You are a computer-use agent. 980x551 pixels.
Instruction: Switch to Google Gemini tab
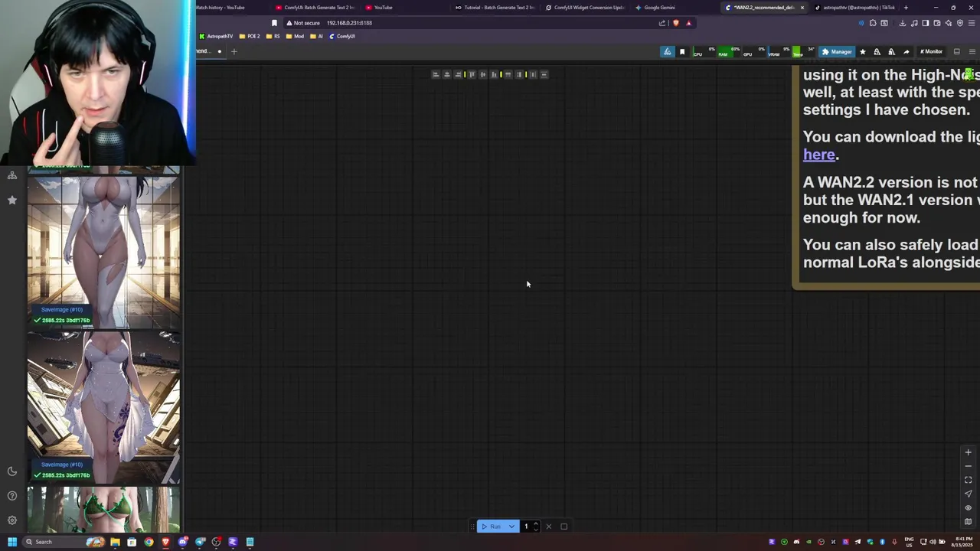658,8
